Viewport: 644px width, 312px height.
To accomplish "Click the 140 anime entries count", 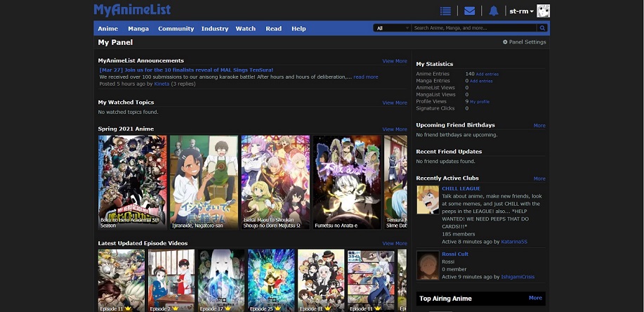I will [x=470, y=74].
